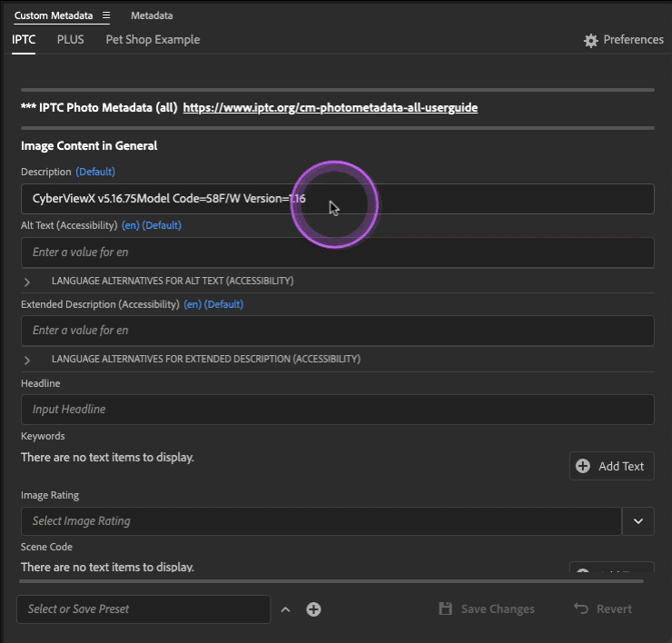Switch to the Pet Shop Example tab
672x643 pixels.
click(x=153, y=40)
